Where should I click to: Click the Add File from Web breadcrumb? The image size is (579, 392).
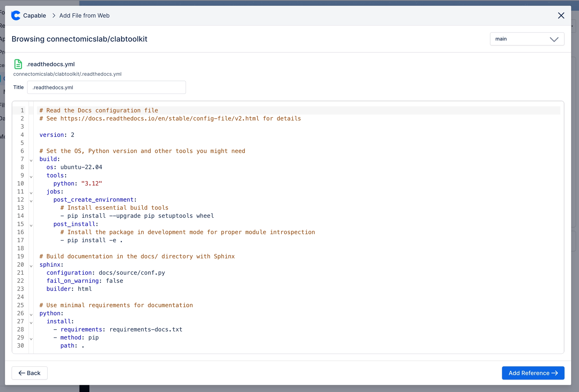[x=84, y=16]
